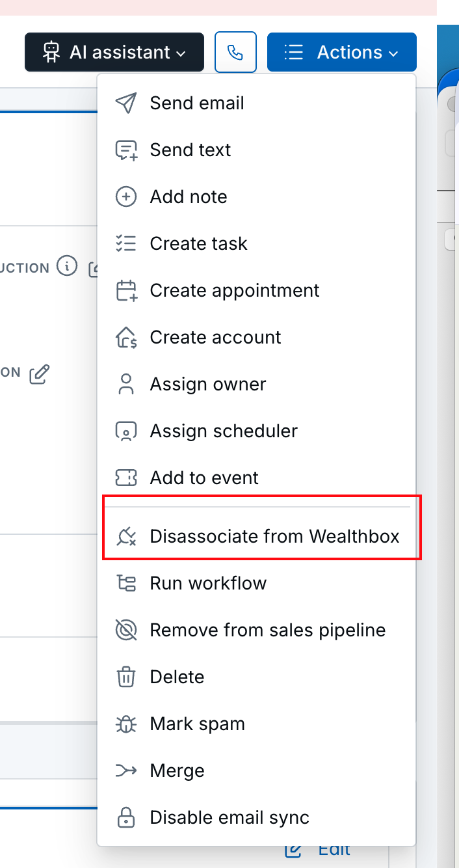This screenshot has width=459, height=868.
Task: Click the Create appointment calendar icon
Action: pos(126,290)
